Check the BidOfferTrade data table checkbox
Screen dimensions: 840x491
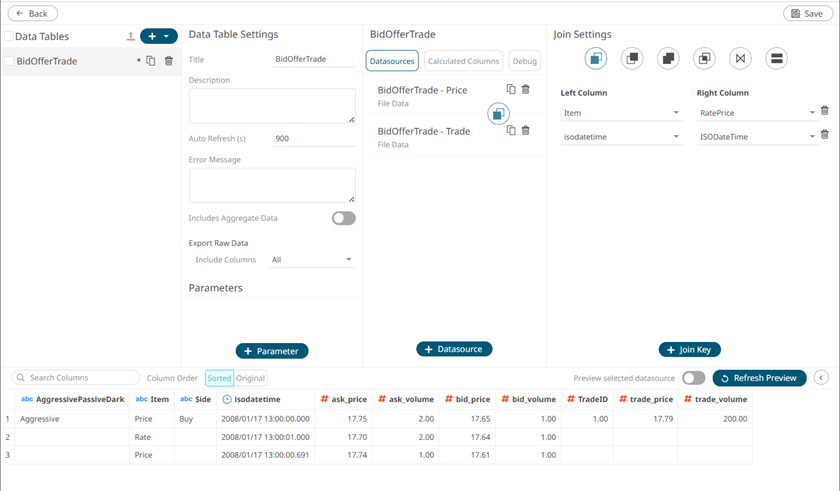(x=9, y=61)
